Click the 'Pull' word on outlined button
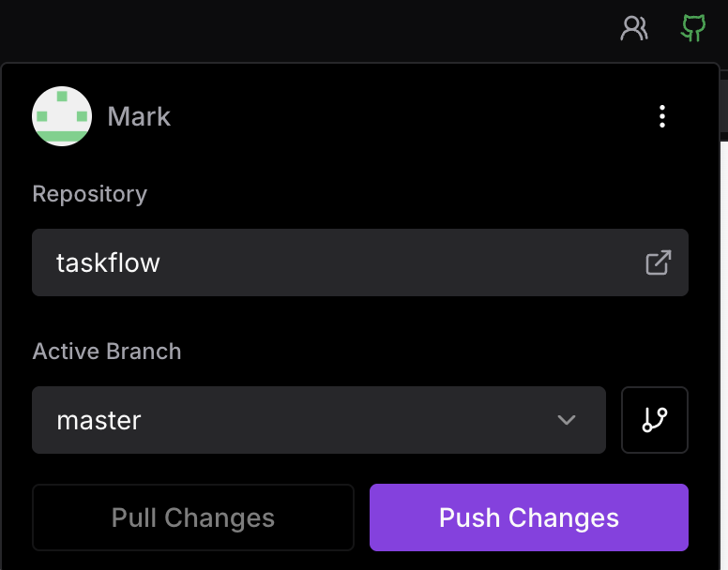The height and width of the screenshot is (570, 728). point(134,517)
